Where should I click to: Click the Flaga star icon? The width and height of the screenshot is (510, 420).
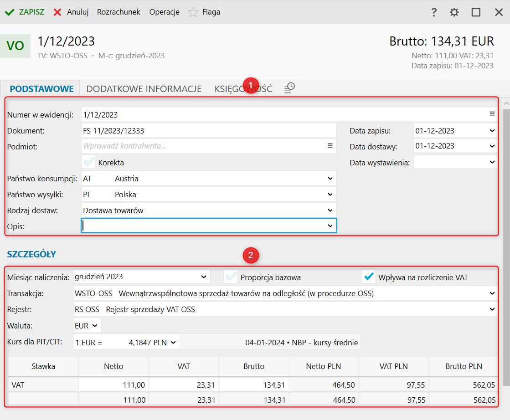(x=194, y=12)
